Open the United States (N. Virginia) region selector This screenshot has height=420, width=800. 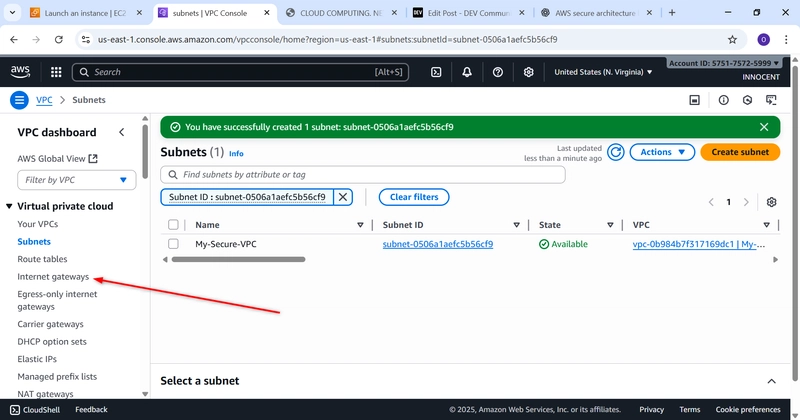click(x=603, y=72)
